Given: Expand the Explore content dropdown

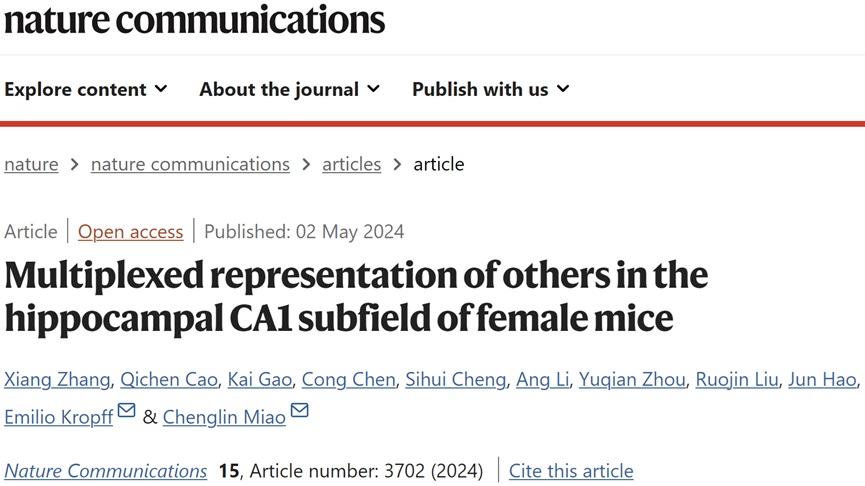Looking at the screenshot, I should click(x=86, y=89).
